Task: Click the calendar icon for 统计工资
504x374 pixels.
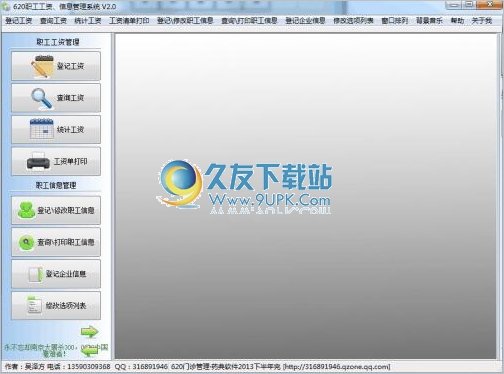Action: coord(41,129)
